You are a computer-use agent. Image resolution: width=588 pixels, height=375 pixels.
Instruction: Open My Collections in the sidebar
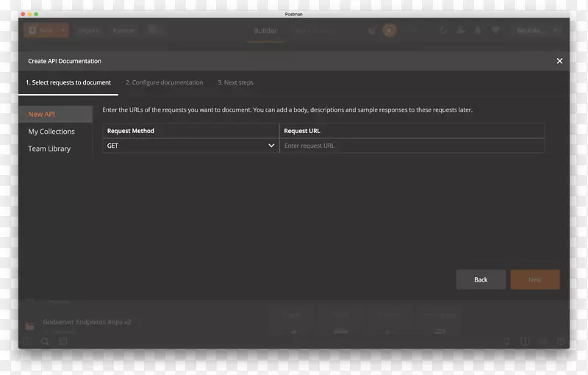point(51,132)
